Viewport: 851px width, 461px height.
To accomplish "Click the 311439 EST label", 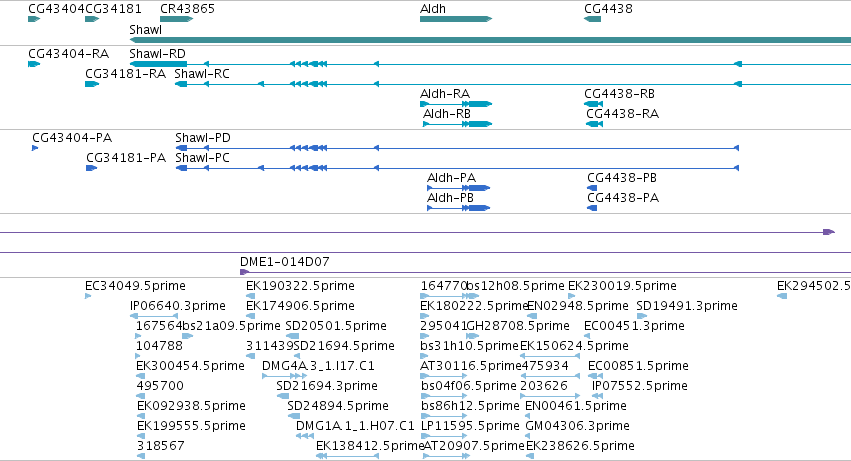I will click(x=269, y=346).
